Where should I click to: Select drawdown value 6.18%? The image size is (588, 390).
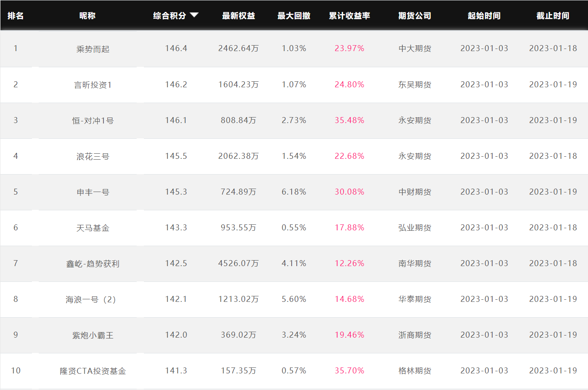(x=294, y=192)
